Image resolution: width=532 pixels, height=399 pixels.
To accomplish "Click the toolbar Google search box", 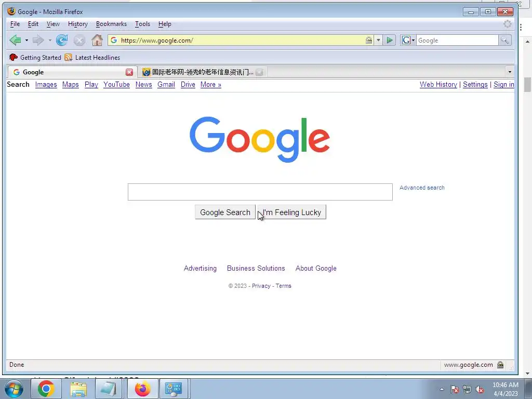I will [457, 41].
